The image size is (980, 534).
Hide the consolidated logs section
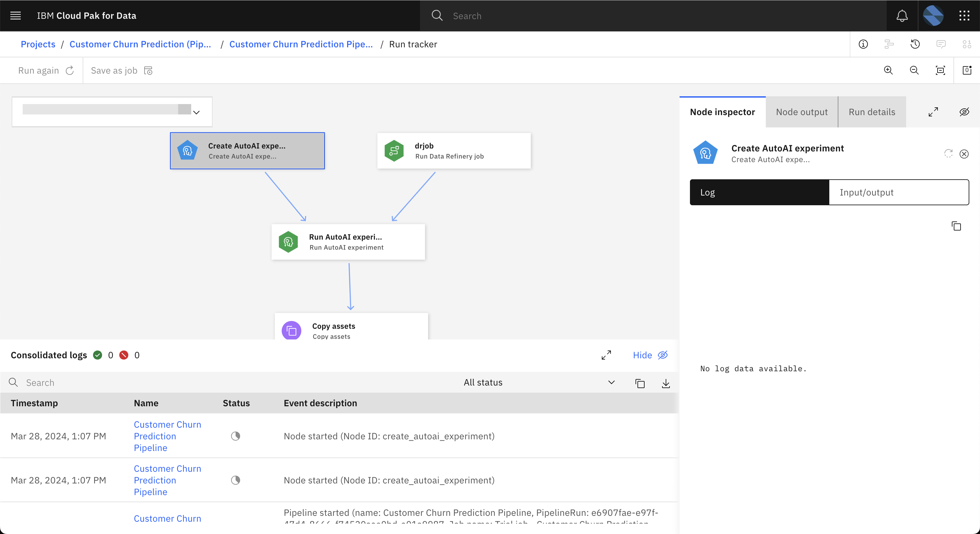pos(650,355)
